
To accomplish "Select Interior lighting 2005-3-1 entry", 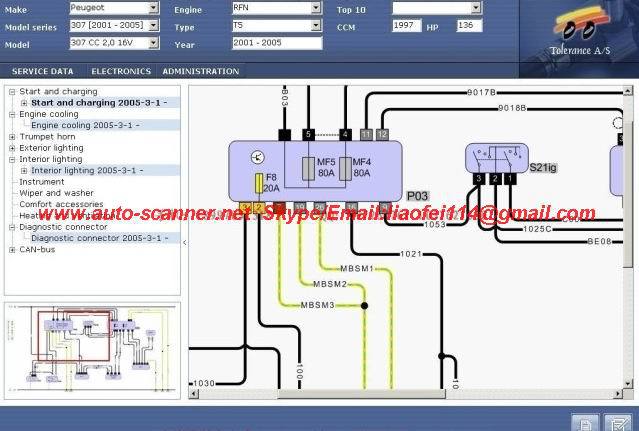I will click(87, 170).
